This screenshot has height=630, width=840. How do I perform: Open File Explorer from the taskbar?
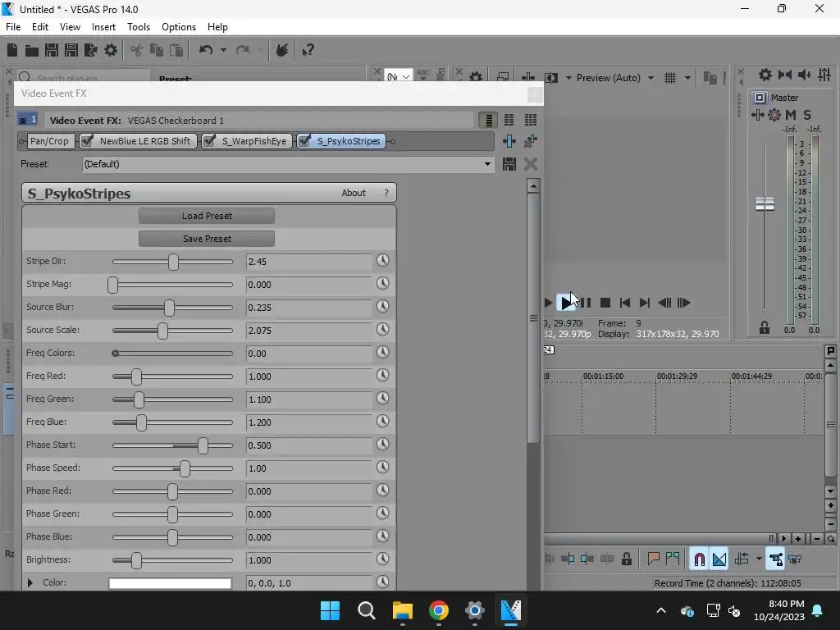pyautogui.click(x=402, y=610)
